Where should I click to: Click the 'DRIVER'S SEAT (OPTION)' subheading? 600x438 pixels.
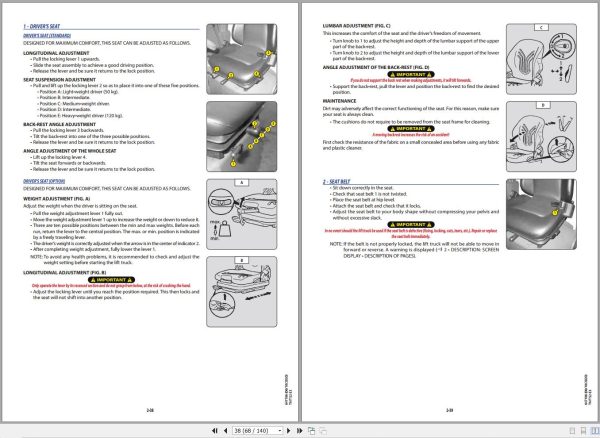44,181
